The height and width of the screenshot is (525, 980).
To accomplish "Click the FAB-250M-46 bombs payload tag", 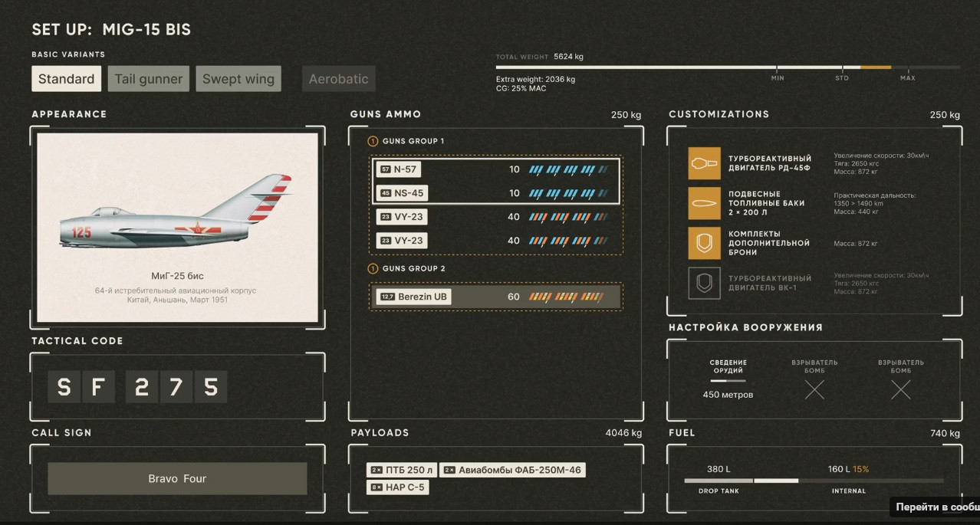I will click(x=513, y=470).
